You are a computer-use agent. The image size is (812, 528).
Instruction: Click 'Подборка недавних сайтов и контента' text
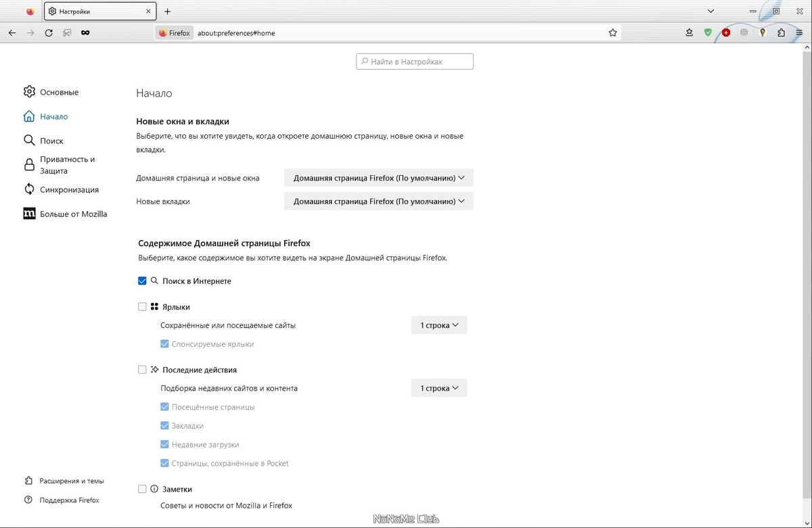point(229,388)
